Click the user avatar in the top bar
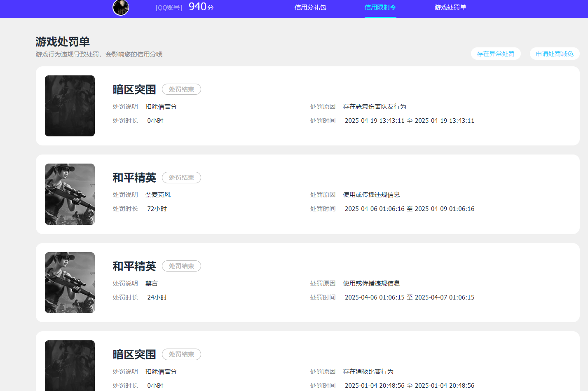Image resolution: width=588 pixels, height=391 pixels. [x=120, y=7]
